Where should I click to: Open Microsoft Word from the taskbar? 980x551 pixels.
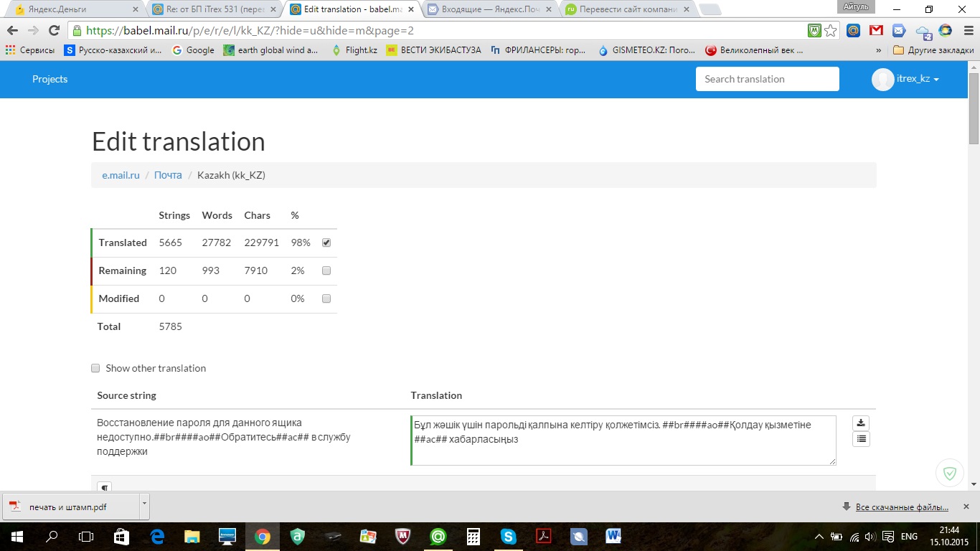tap(614, 536)
